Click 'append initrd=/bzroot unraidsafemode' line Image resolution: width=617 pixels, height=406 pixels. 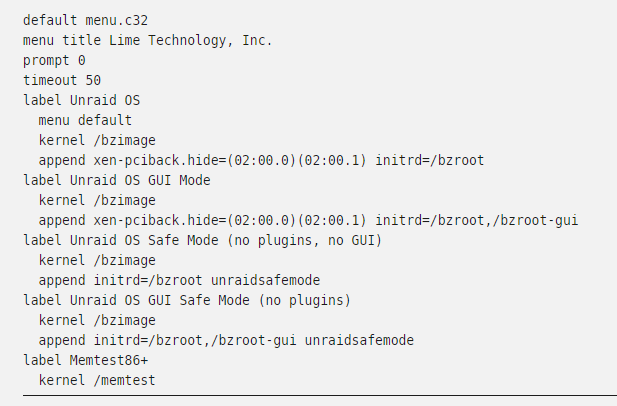coord(179,281)
